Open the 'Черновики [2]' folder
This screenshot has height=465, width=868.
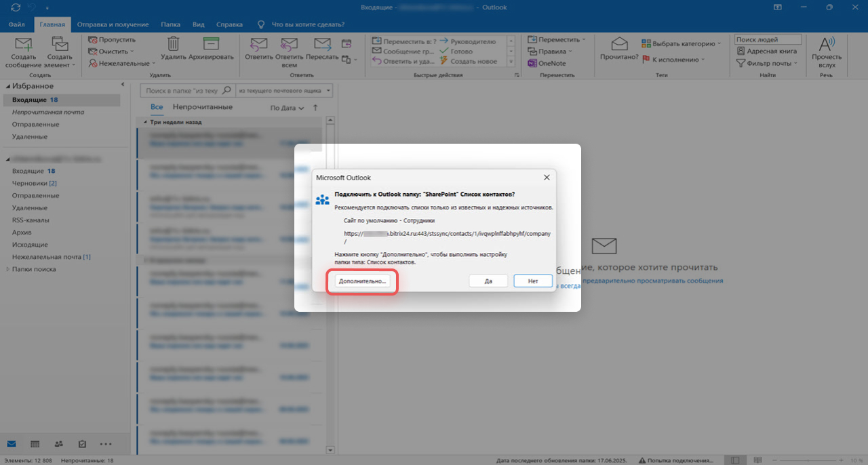coord(35,183)
